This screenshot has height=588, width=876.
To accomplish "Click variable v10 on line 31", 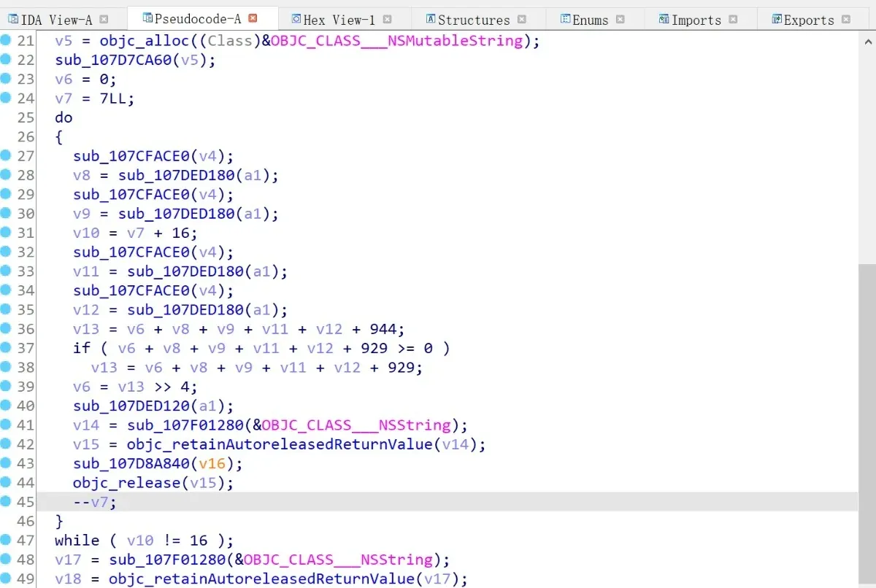I will (x=86, y=233).
